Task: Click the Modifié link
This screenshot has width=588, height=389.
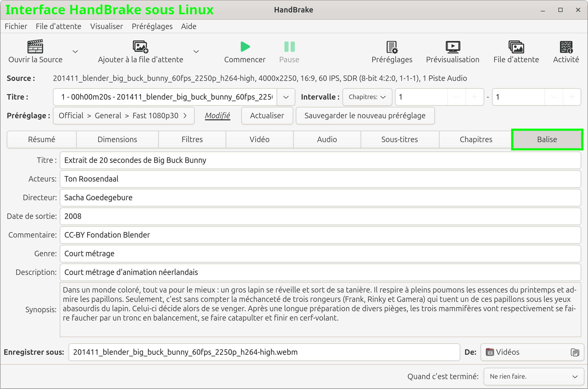Action: [217, 116]
